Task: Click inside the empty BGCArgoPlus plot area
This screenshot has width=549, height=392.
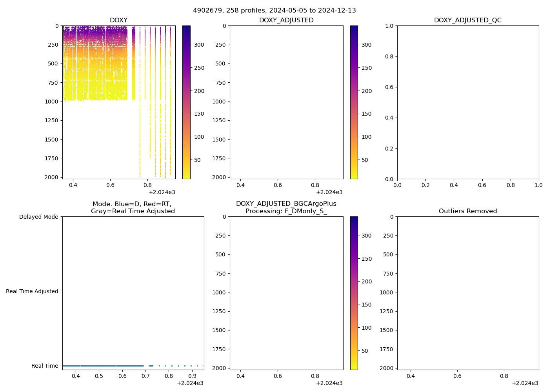Action: (x=286, y=293)
